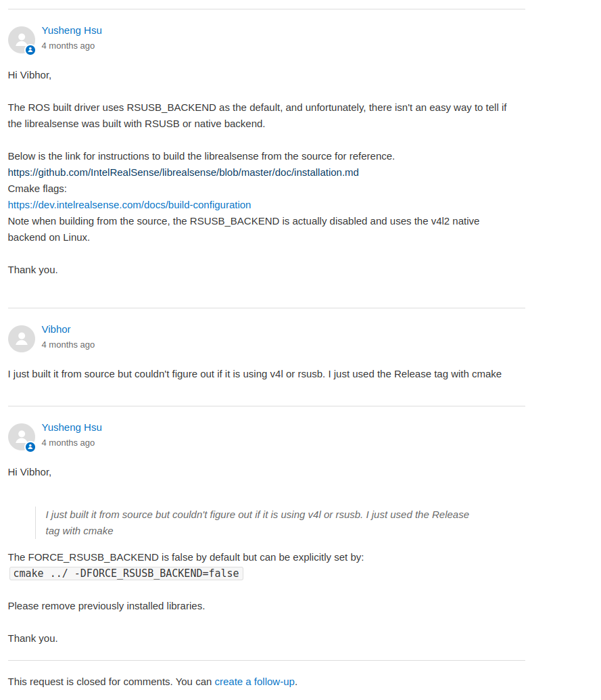
Task: Click the create a follow-up link
Action: pyautogui.click(x=254, y=682)
